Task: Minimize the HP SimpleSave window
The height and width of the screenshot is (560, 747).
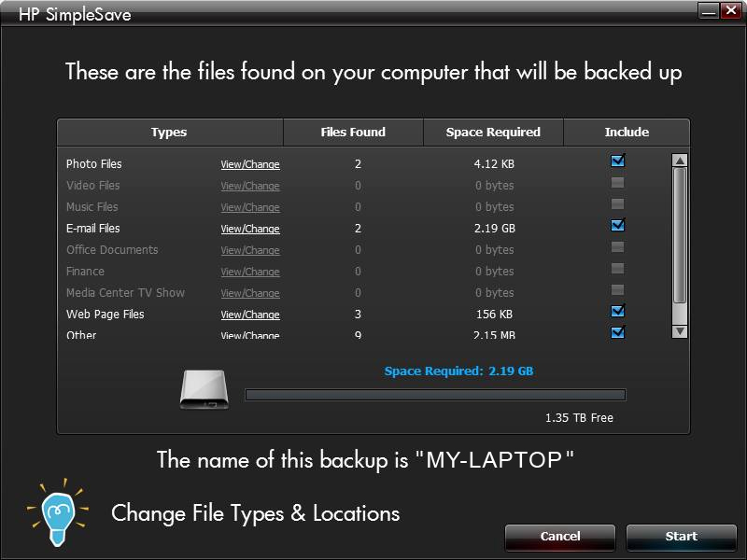Action: [x=709, y=10]
